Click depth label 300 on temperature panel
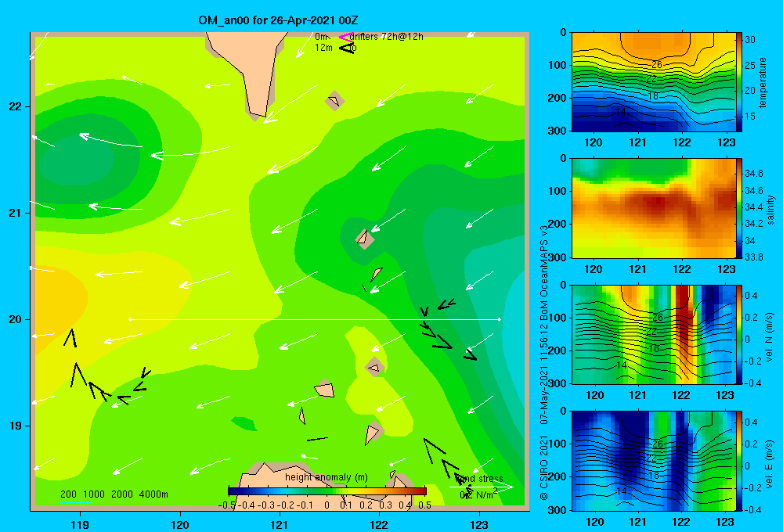The width and height of the screenshot is (783, 532). (557, 131)
